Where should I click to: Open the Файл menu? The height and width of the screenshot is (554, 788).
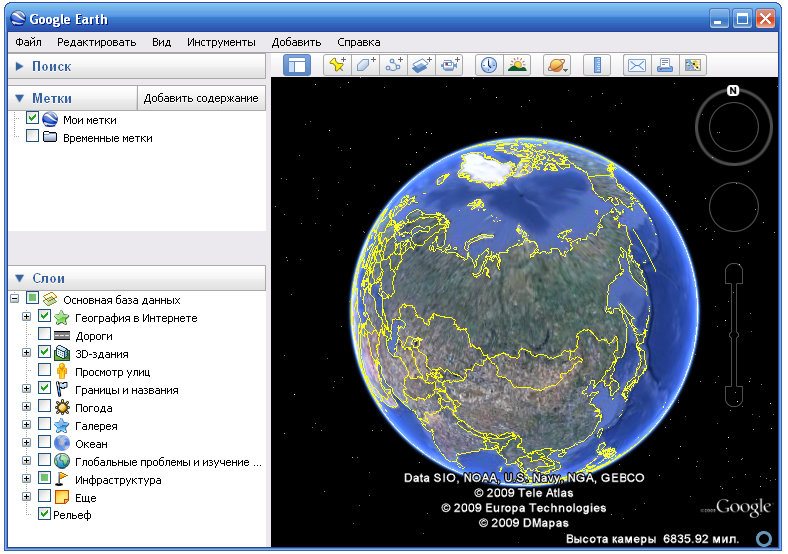pyautogui.click(x=28, y=42)
